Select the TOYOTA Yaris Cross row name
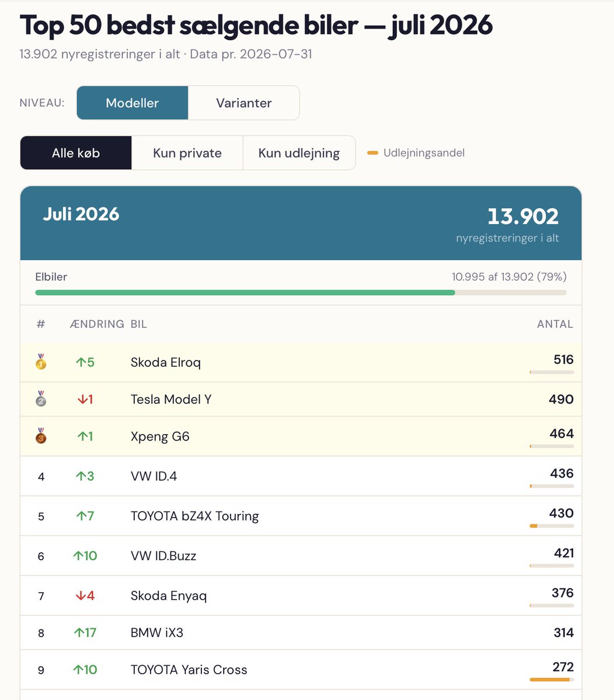The height and width of the screenshot is (700, 614). (189, 670)
